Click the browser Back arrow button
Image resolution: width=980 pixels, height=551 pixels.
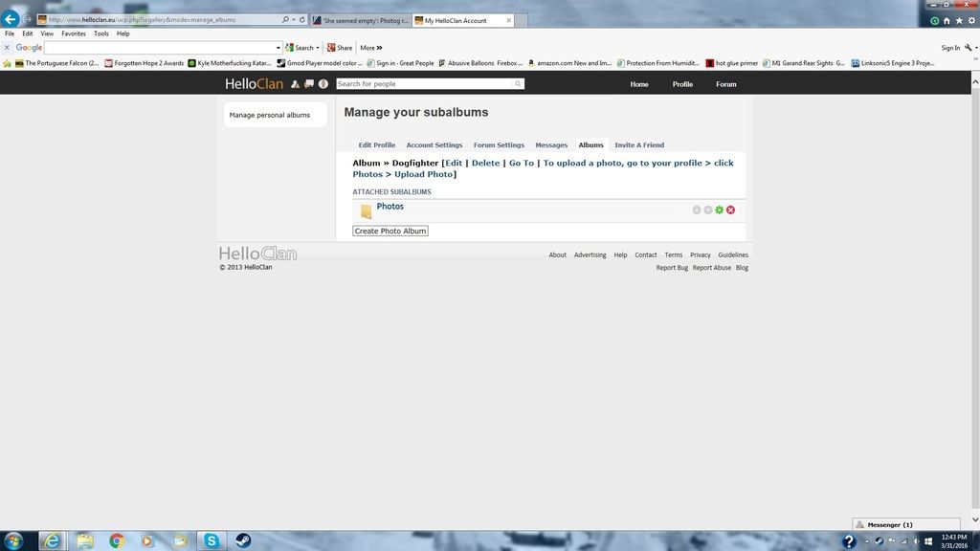click(10, 19)
